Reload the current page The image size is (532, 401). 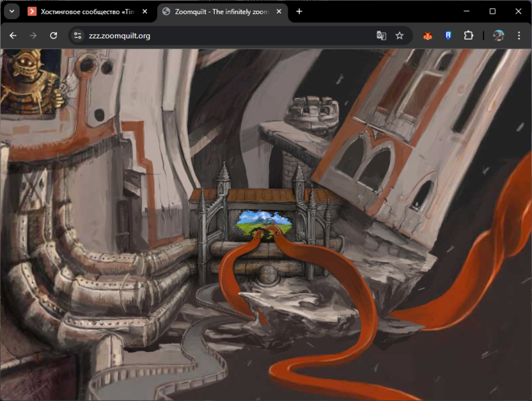coord(53,36)
